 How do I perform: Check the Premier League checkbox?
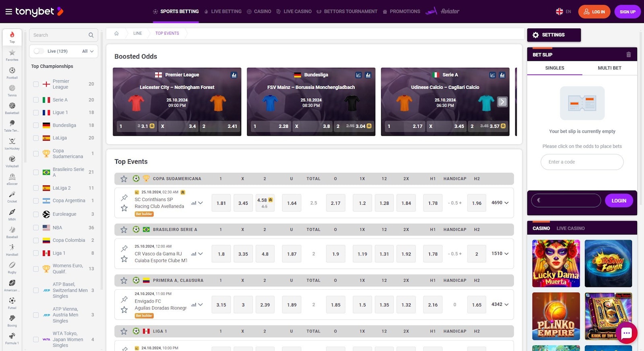tap(36, 84)
